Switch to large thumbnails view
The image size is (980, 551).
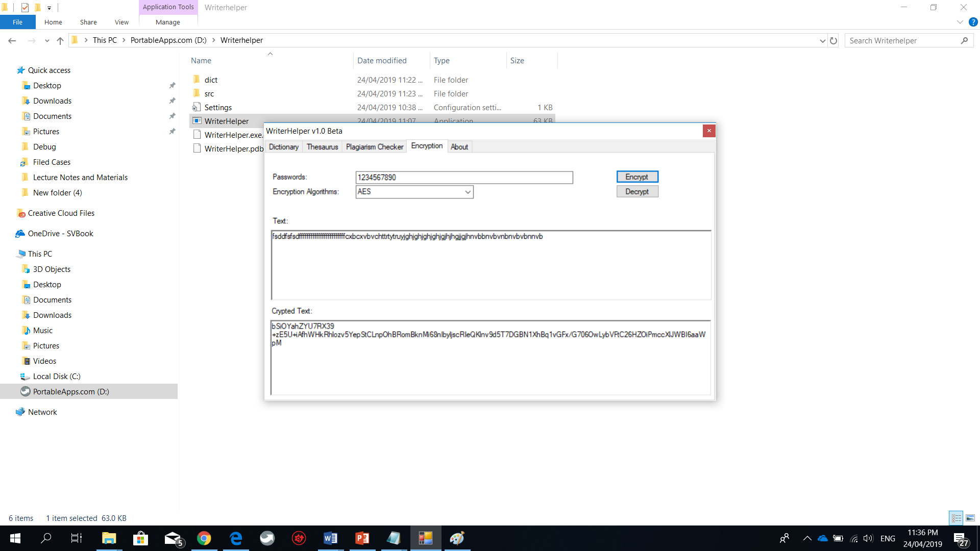click(x=970, y=518)
